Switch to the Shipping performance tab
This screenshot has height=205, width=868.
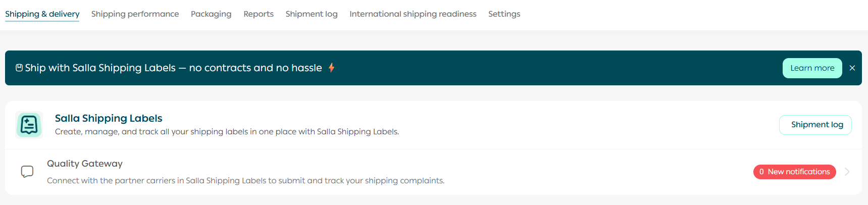pos(135,14)
